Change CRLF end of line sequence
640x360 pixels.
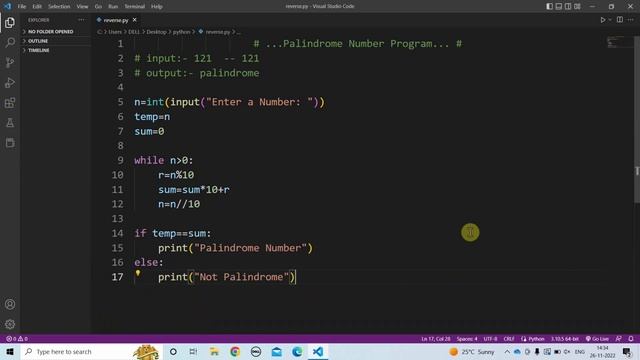coord(509,339)
